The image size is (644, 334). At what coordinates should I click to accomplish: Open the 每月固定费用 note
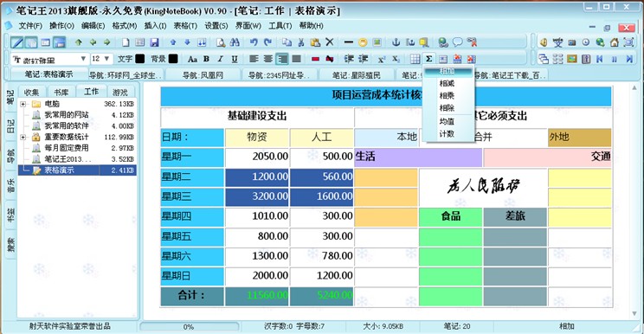pos(67,148)
